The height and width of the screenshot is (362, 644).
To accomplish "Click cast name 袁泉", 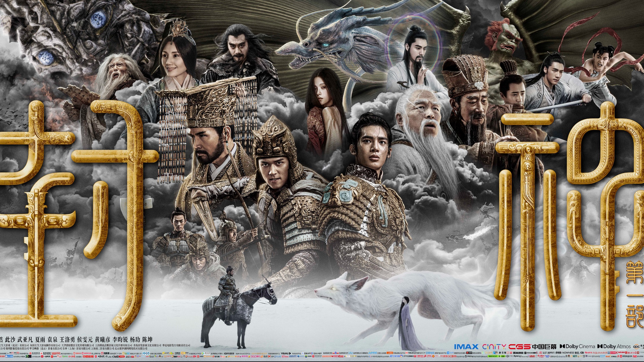I will pos(52,339).
